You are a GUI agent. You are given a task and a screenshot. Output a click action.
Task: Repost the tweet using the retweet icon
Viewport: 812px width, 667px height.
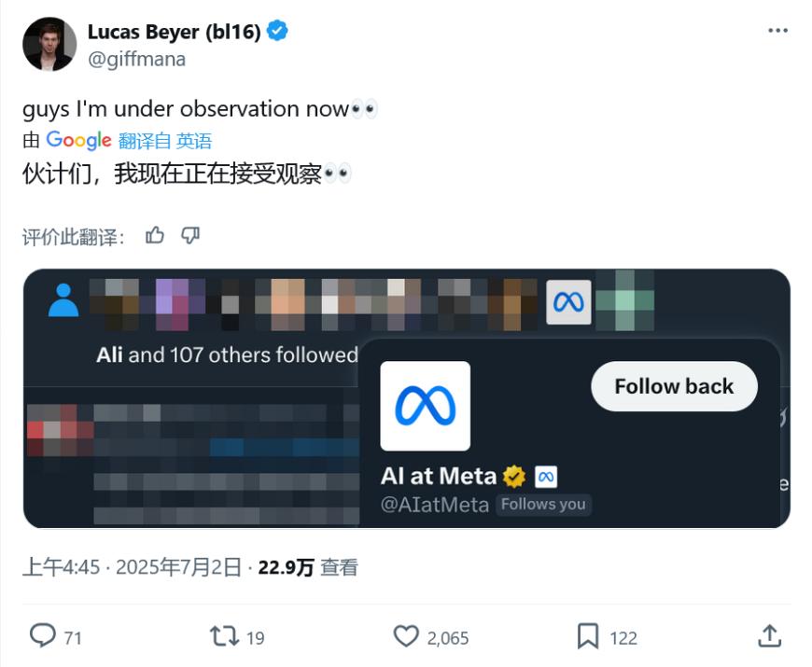click(x=224, y=636)
